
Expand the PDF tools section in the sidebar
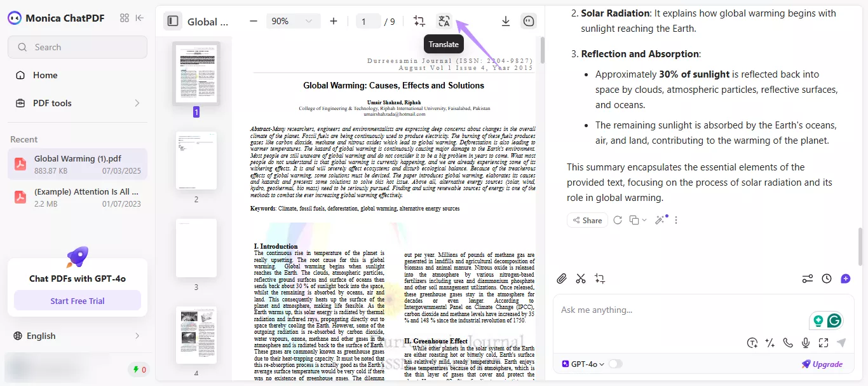(77, 102)
